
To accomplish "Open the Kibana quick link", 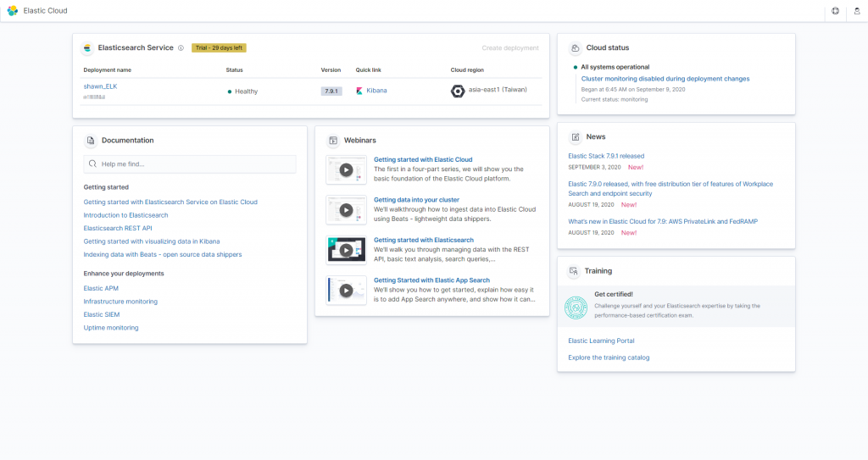I will pyautogui.click(x=376, y=91).
